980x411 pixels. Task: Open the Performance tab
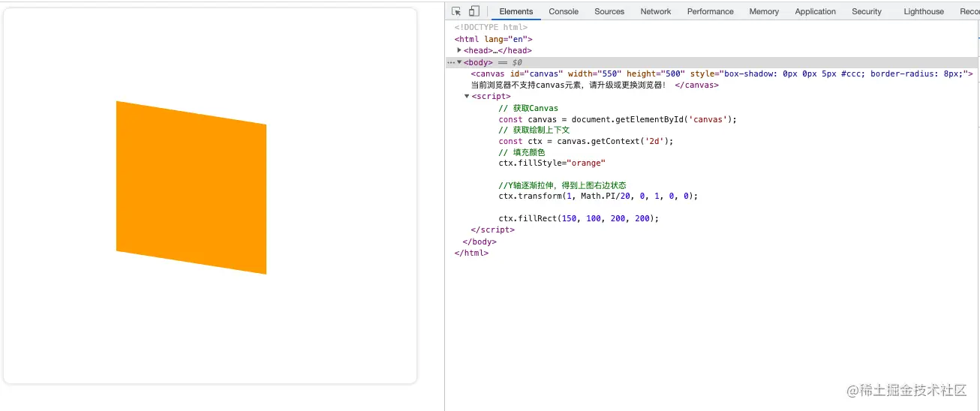tap(711, 11)
